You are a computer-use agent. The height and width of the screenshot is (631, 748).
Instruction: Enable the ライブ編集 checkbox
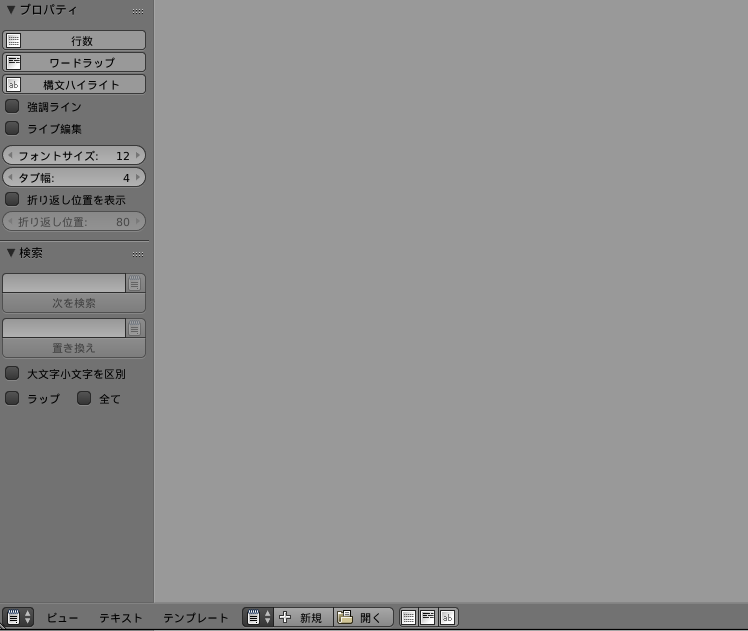point(12,128)
